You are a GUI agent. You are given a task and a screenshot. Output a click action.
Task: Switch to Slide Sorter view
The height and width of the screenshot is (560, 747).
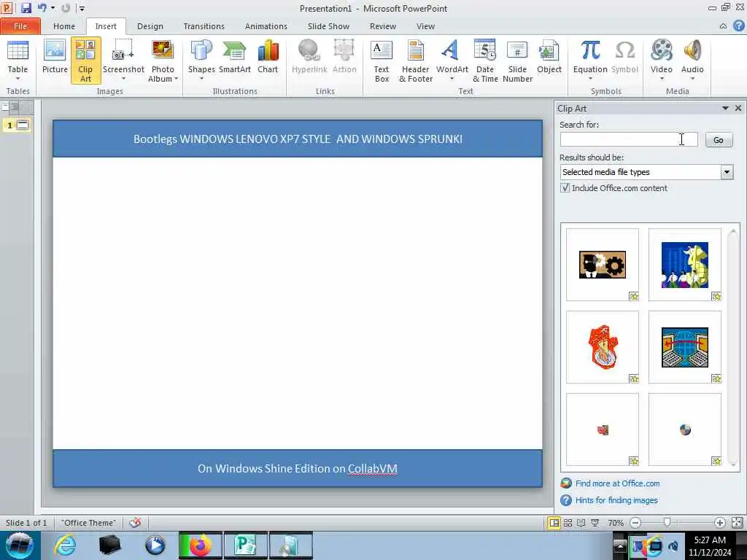(568, 523)
